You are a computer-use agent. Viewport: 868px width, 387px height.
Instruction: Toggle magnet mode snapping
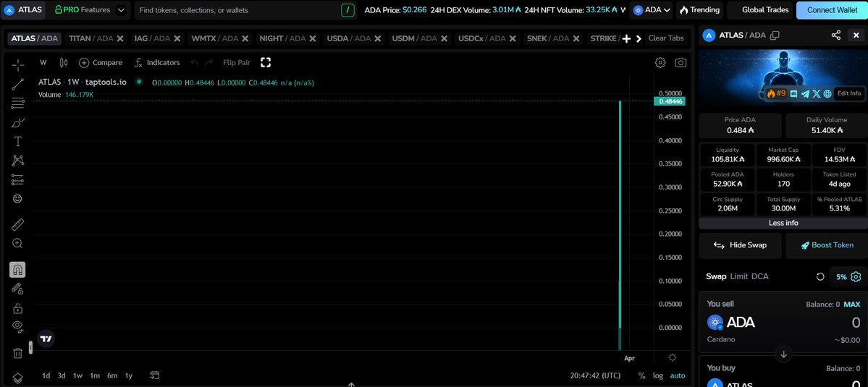pyautogui.click(x=17, y=270)
